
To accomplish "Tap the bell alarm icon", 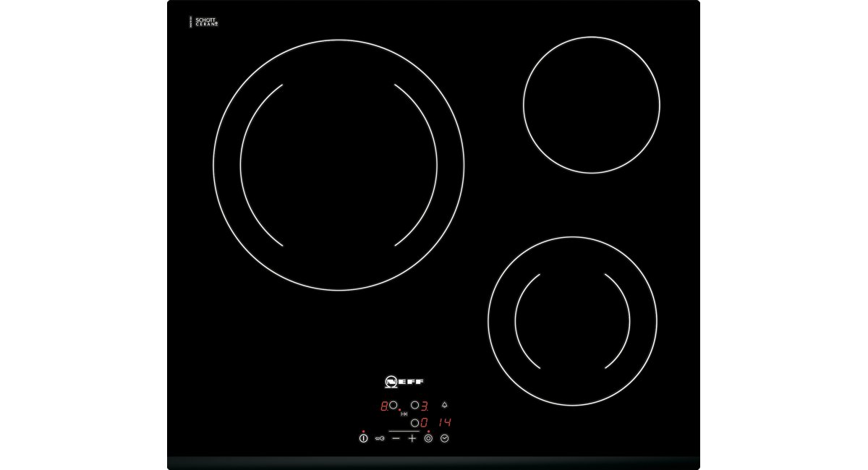I will [444, 406].
